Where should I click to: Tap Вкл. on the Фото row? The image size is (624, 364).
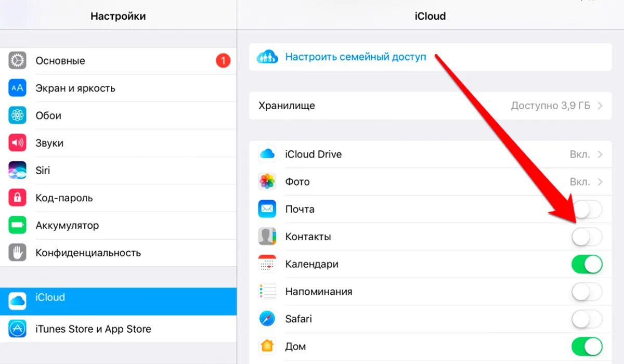[x=580, y=182]
